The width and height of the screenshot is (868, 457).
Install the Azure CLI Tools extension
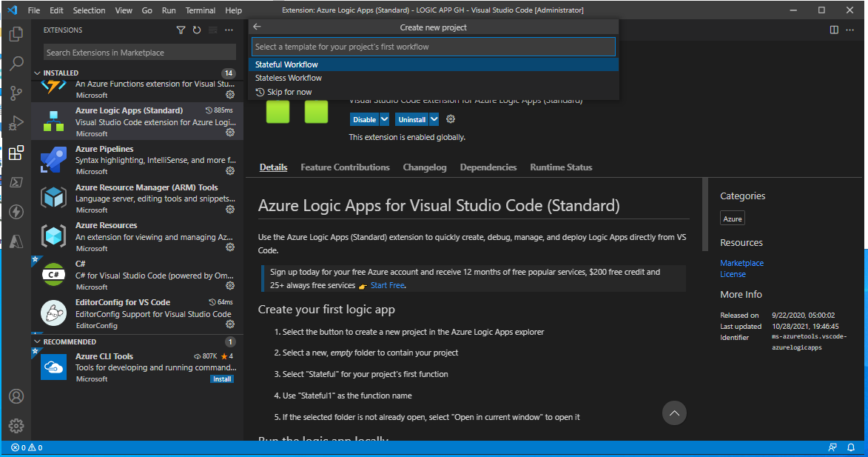click(222, 378)
